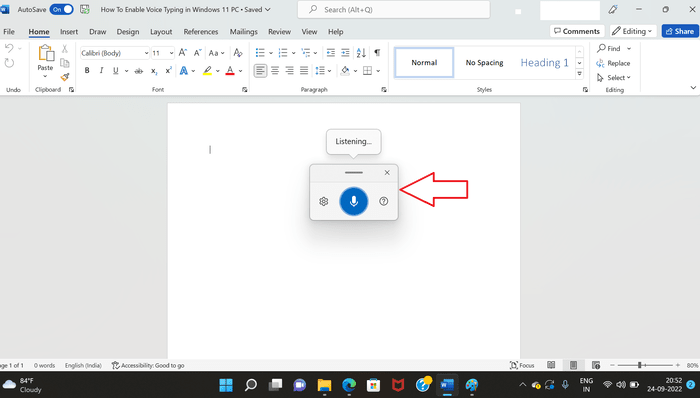The image size is (700, 398).
Task: Click the Comments button
Action: [577, 31]
